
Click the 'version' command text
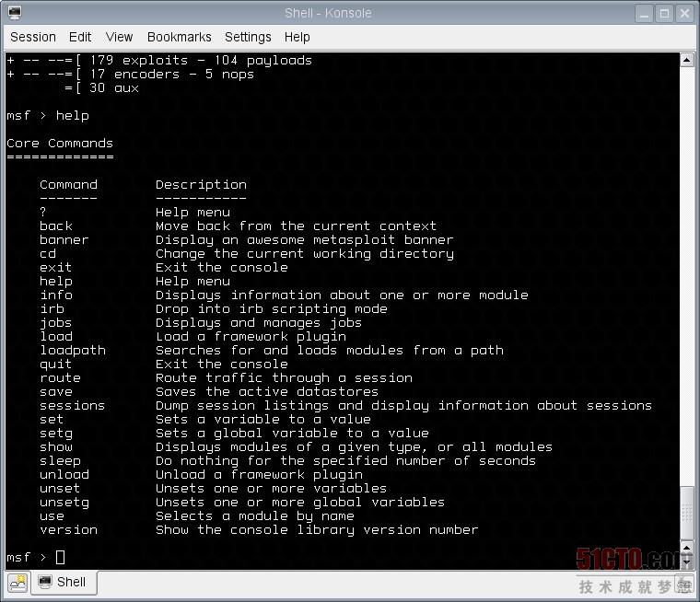pos(68,529)
